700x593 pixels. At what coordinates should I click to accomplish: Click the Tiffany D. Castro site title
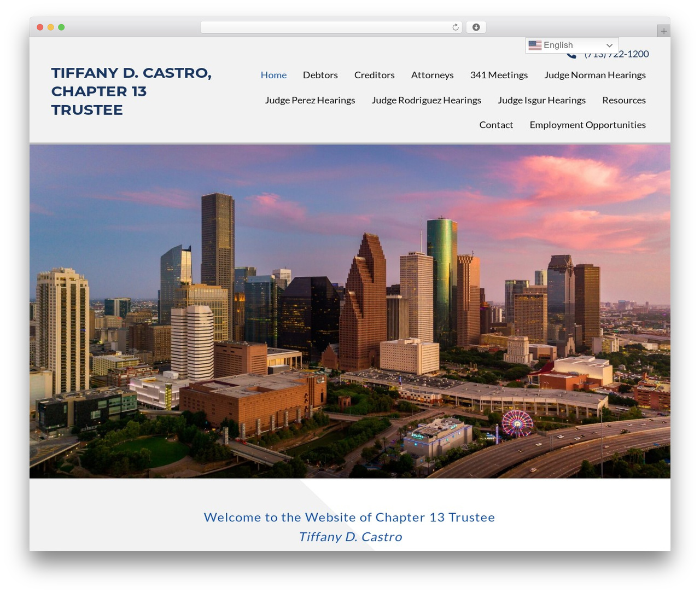pyautogui.click(x=131, y=91)
